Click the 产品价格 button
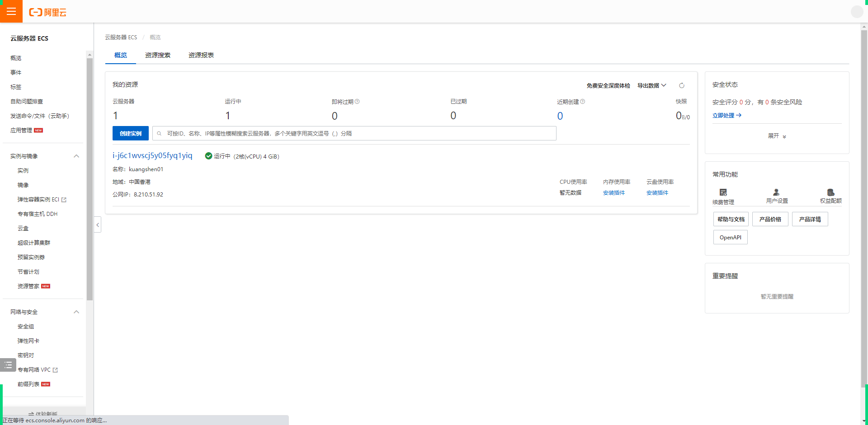 point(770,219)
